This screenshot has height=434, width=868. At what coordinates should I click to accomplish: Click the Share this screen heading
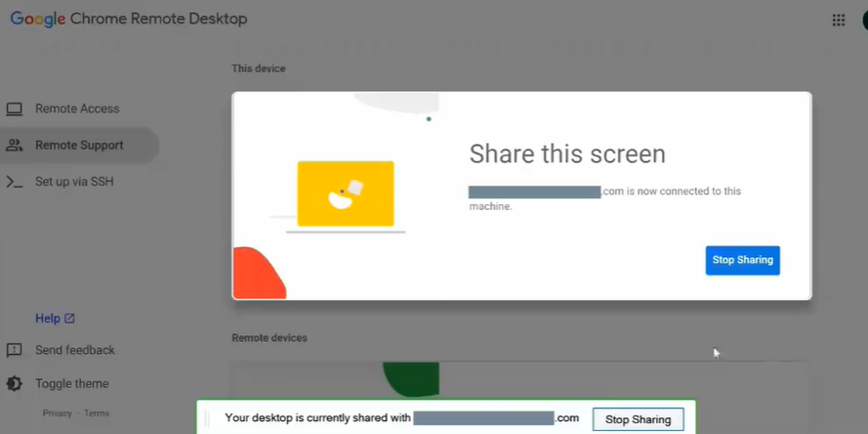click(x=567, y=153)
